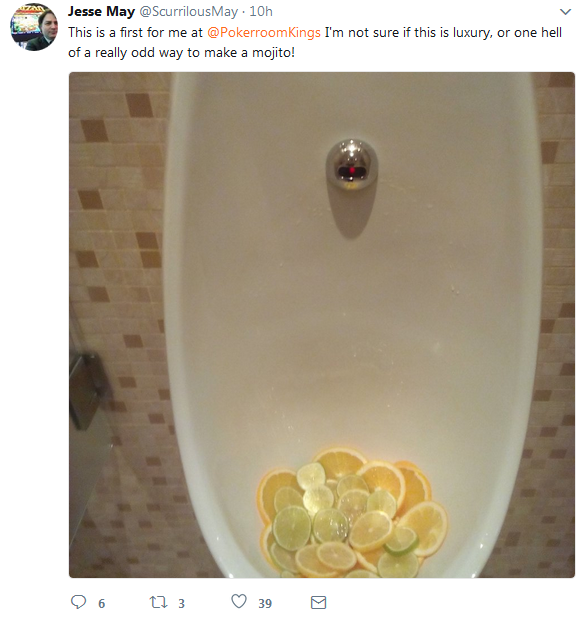Click the Jesse May display name
The height and width of the screenshot is (617, 584).
[101, 11]
